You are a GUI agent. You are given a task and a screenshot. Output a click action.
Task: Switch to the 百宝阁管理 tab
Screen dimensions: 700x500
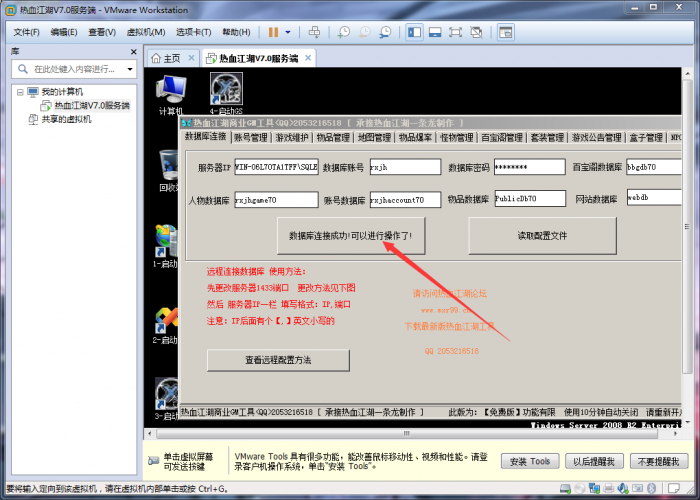(x=502, y=138)
